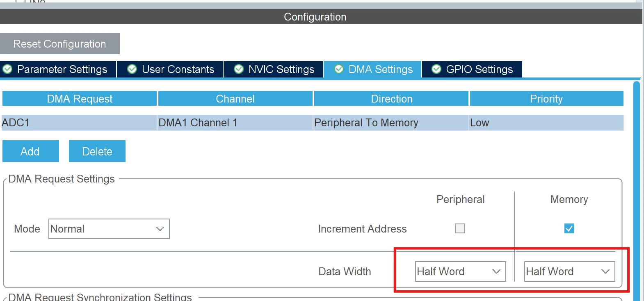Image resolution: width=644 pixels, height=301 pixels.
Task: Switch to the NVIC Settings tab
Action: click(x=274, y=69)
